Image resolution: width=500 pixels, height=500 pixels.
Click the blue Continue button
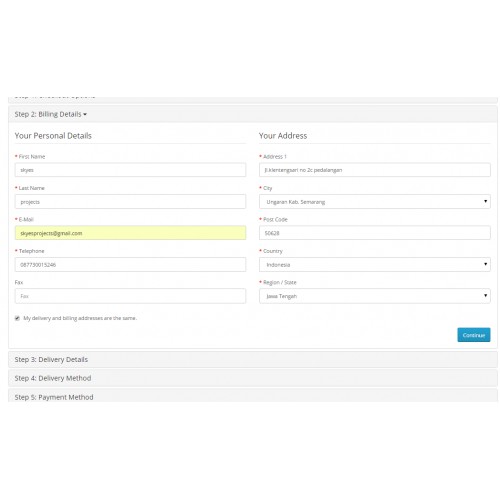pos(474,335)
